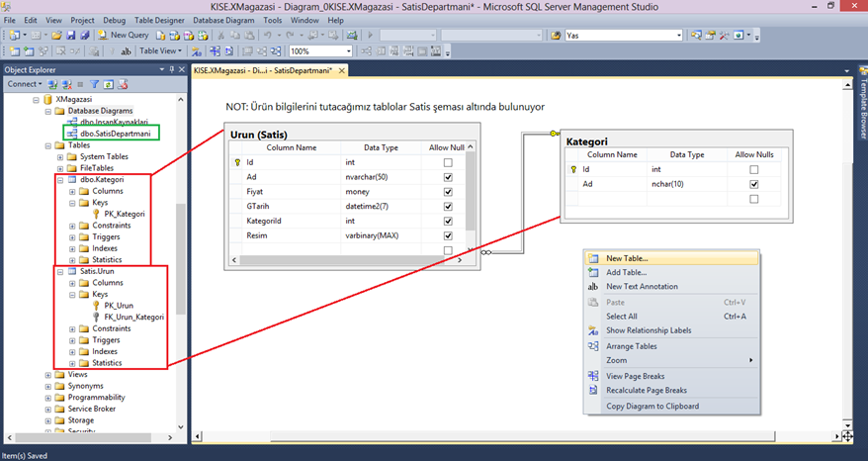This screenshot has height=461, width=868.
Task: Click New Table icon on diagram toolbar
Action: [x=15, y=51]
